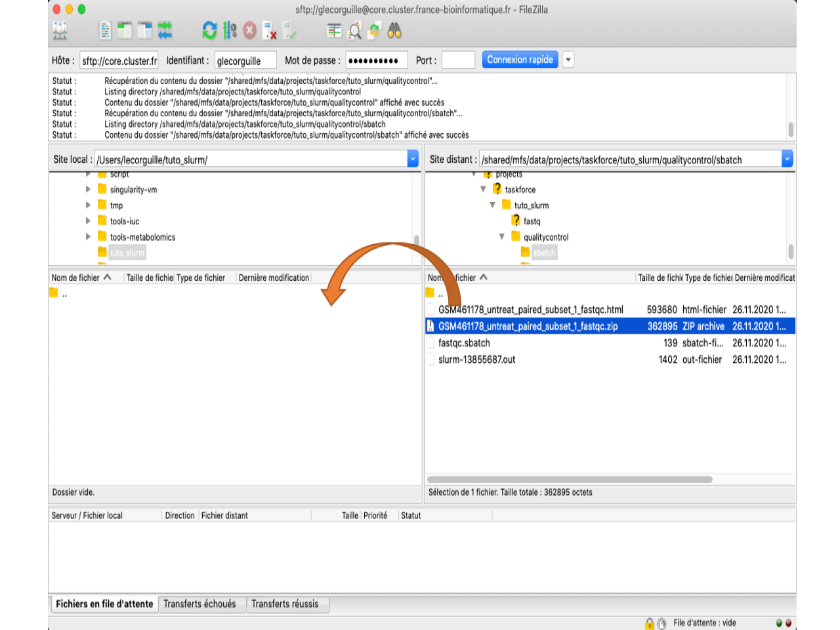Click the taskforce question-mark folder icon

[497, 189]
